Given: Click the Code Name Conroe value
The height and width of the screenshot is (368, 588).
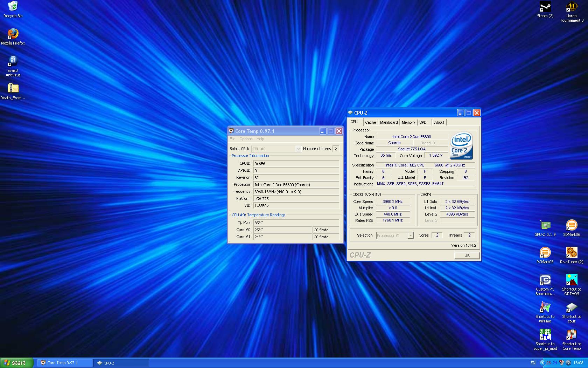Looking at the screenshot, I should 394,143.
